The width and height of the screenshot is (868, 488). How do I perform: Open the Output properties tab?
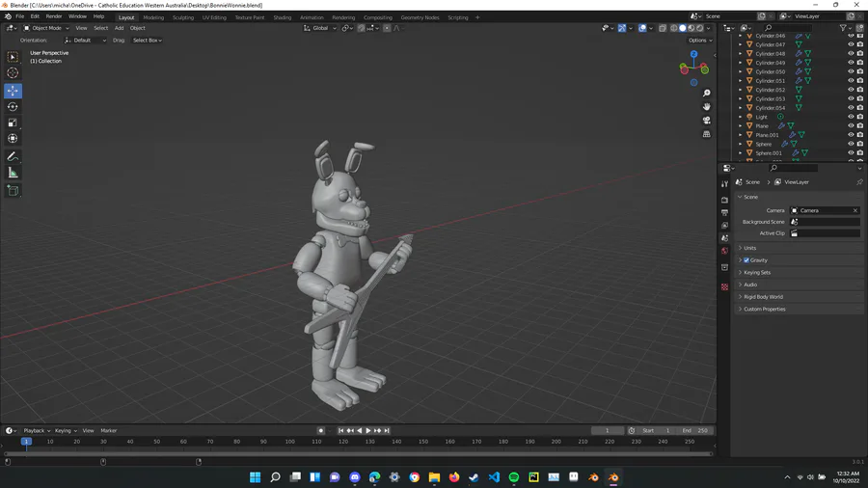[x=724, y=212]
